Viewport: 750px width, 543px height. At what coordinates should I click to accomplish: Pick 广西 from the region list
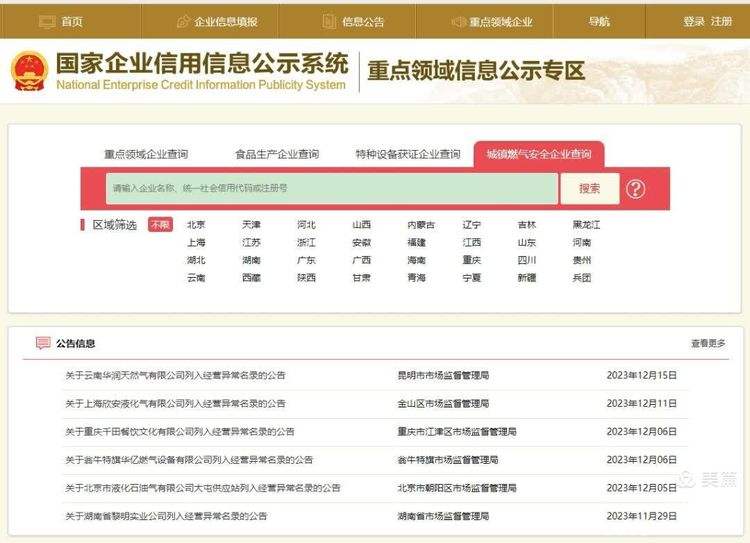pyautogui.click(x=362, y=260)
